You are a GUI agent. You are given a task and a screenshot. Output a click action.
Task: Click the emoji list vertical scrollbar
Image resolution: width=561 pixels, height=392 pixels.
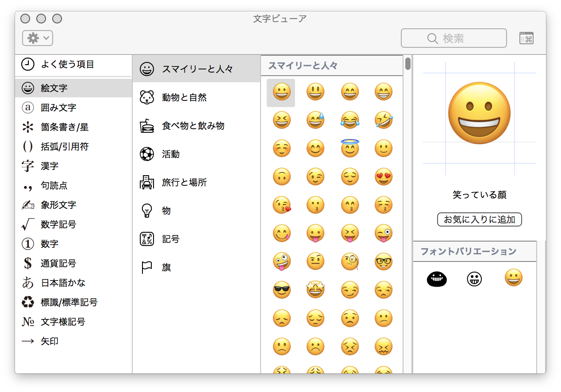point(407,64)
